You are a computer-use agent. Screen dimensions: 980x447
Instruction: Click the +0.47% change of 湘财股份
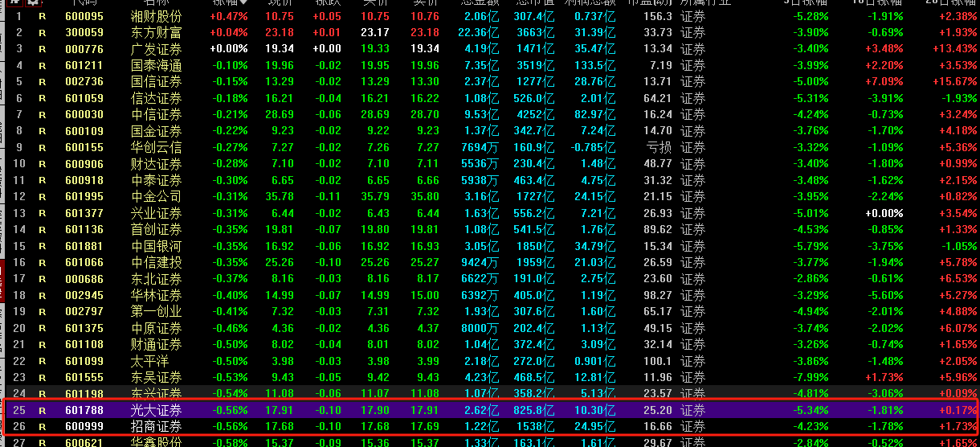click(229, 16)
